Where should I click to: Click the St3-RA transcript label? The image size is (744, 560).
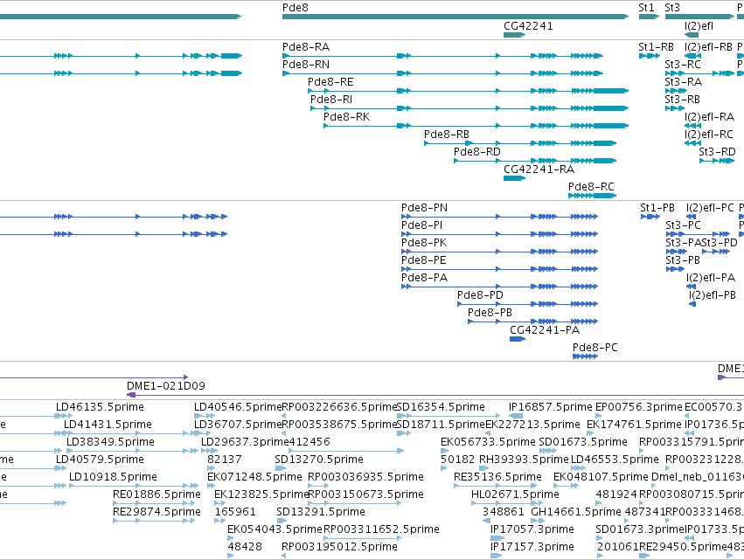click(684, 82)
